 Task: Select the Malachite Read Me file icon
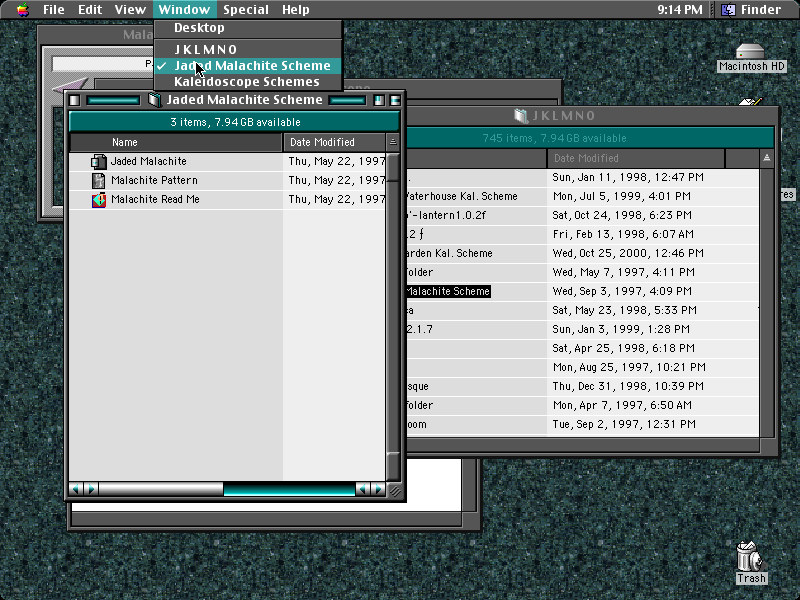98,199
